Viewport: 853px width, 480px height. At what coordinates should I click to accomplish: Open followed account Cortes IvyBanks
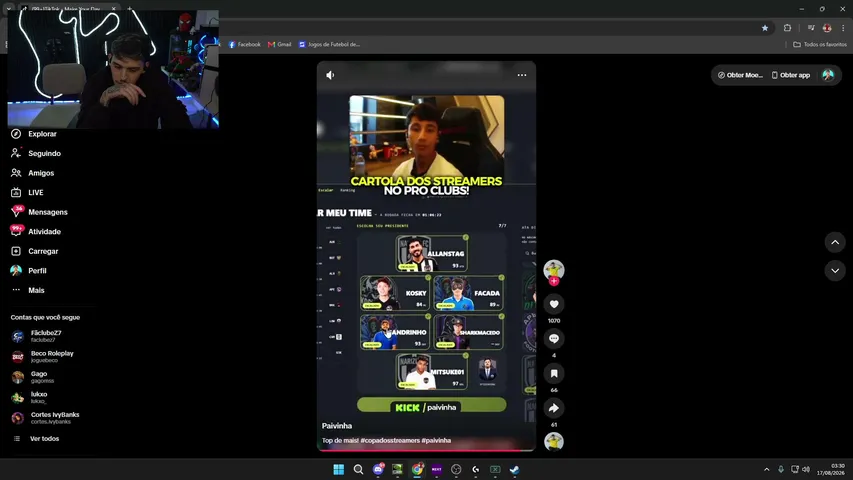(45, 418)
